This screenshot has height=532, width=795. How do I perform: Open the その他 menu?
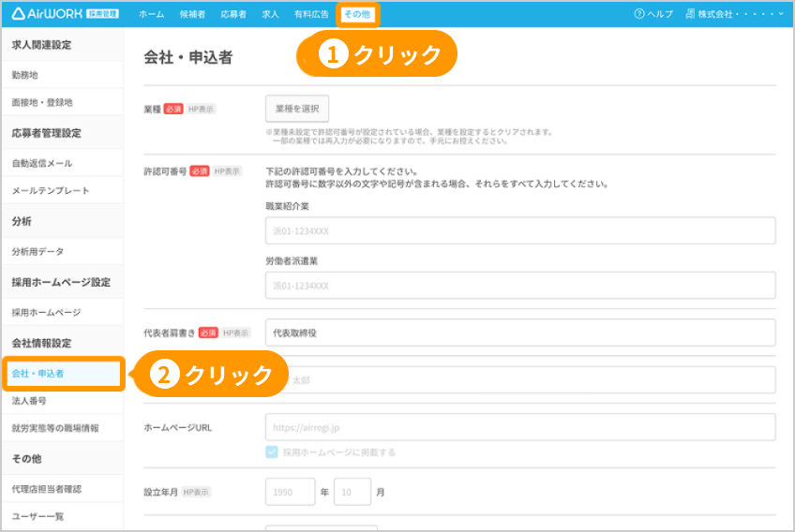357,14
